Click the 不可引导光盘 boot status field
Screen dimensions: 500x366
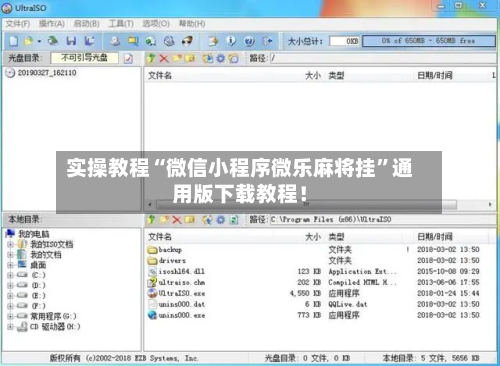pos(84,58)
